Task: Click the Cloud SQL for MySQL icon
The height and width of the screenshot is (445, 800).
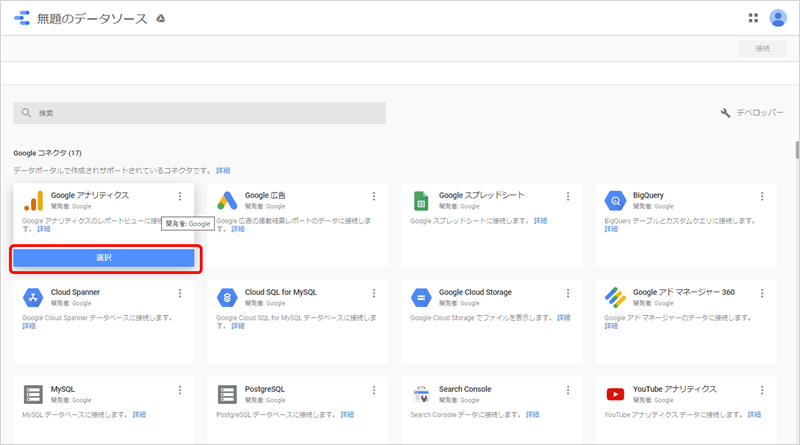Action: pyautogui.click(x=227, y=298)
